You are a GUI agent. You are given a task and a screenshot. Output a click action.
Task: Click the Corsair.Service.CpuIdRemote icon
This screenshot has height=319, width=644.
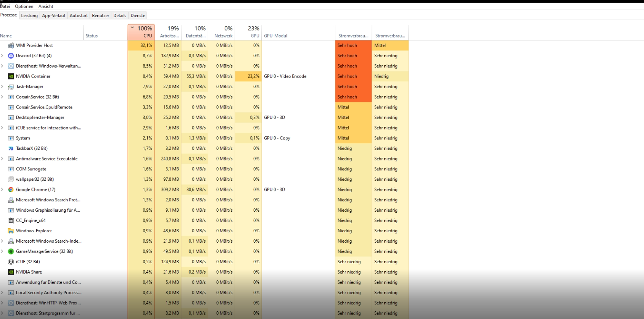tap(11, 107)
